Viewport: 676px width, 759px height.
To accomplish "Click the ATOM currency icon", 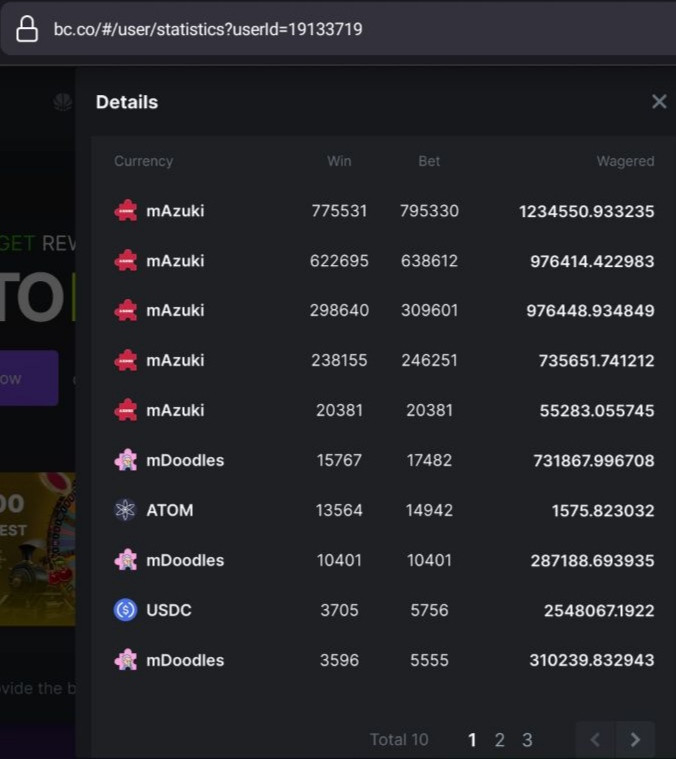I will point(126,510).
